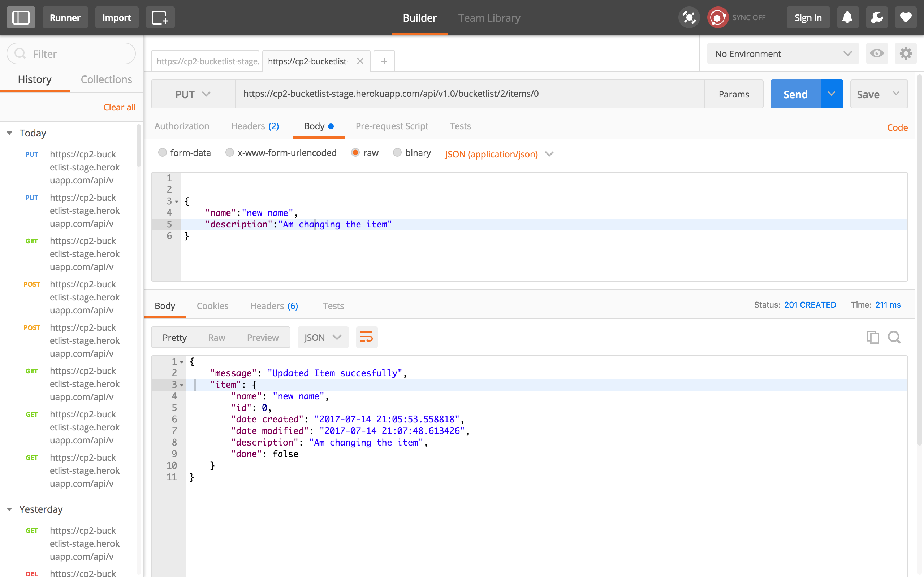Search response with magnifier icon
Screen dimensions: 924x577
[894, 337]
